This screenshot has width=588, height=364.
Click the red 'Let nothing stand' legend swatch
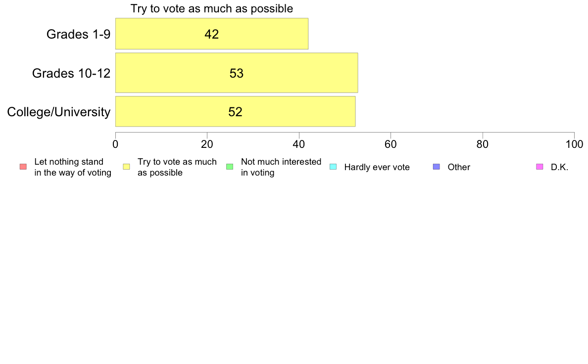tap(23, 167)
